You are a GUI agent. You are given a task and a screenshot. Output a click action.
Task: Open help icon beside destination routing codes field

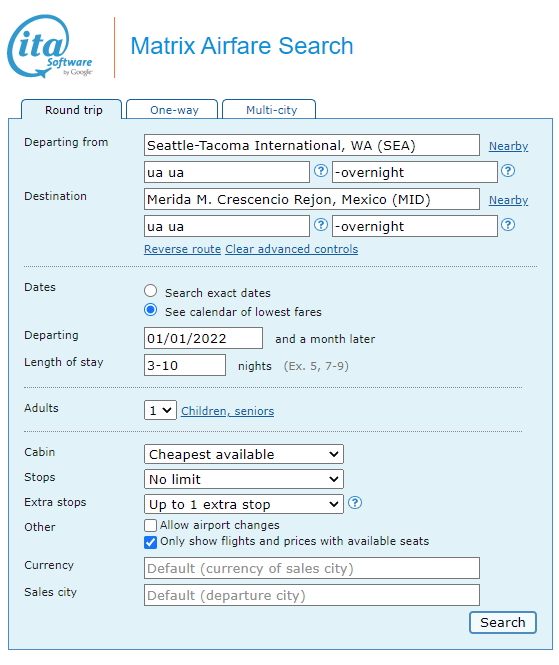[321, 225]
